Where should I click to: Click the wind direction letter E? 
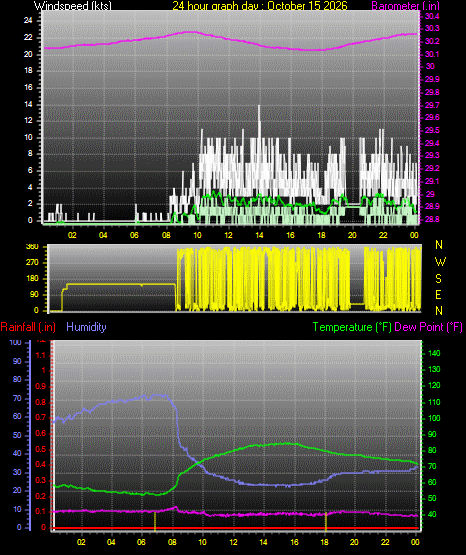[x=438, y=295]
